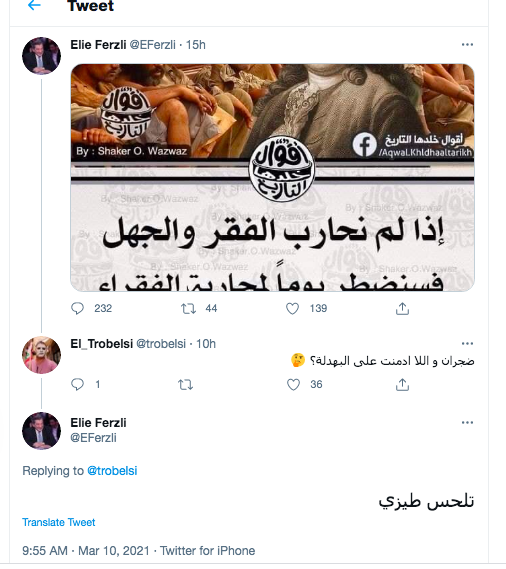506x569 pixels.
Task: Click the Twitter for iPhone source link
Action: point(208,550)
